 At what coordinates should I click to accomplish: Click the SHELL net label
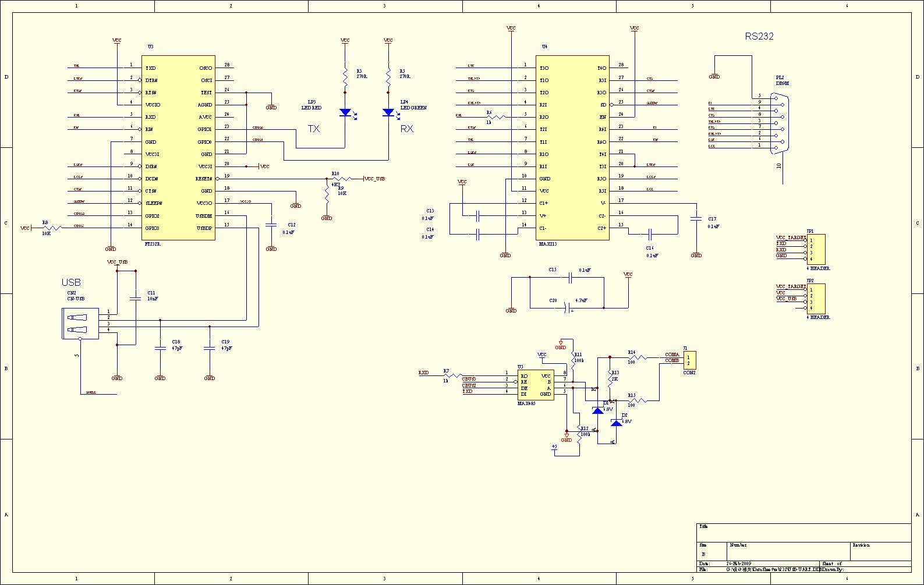point(91,392)
